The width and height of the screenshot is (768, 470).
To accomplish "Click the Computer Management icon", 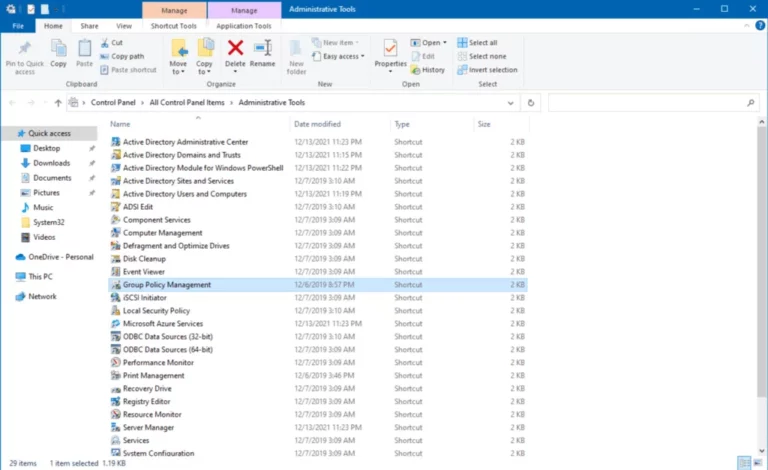I will (x=116, y=233).
